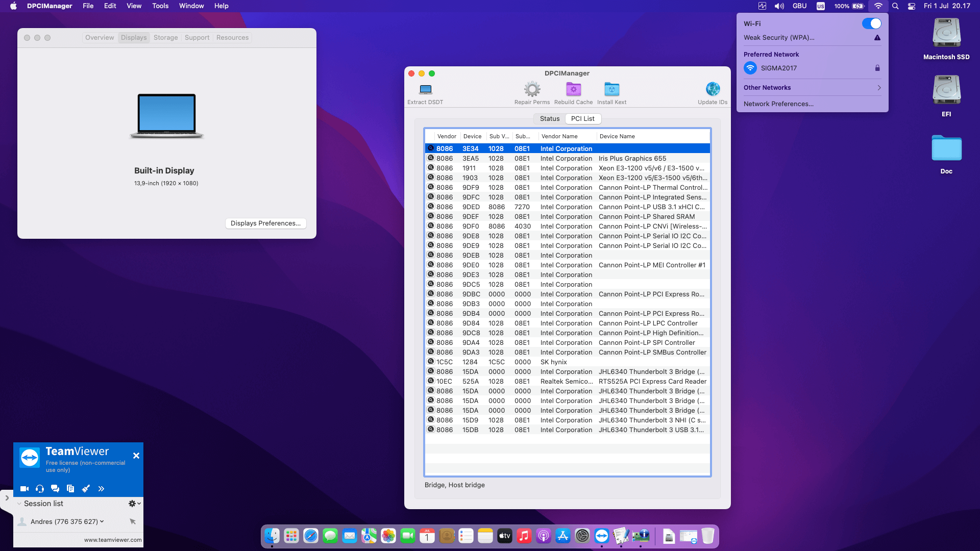Click the www.teamviewer.com link
Viewport: 980px width, 551px height.
(x=113, y=540)
